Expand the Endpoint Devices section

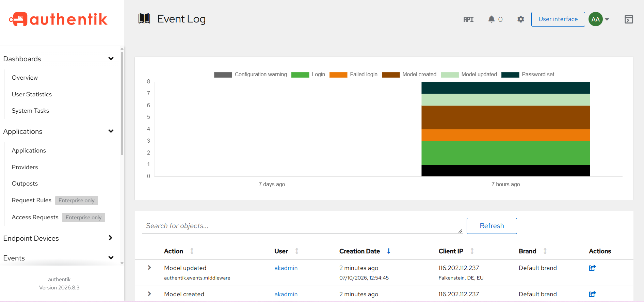pos(110,238)
